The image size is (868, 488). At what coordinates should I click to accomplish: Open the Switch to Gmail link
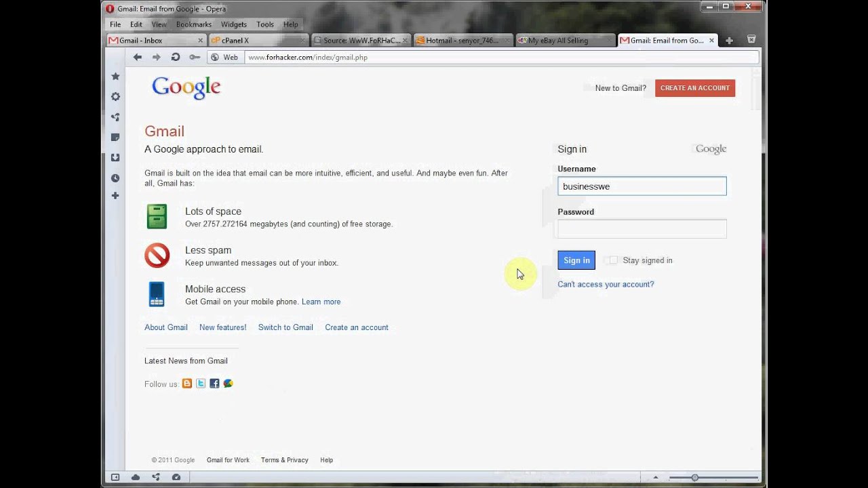pyautogui.click(x=285, y=327)
